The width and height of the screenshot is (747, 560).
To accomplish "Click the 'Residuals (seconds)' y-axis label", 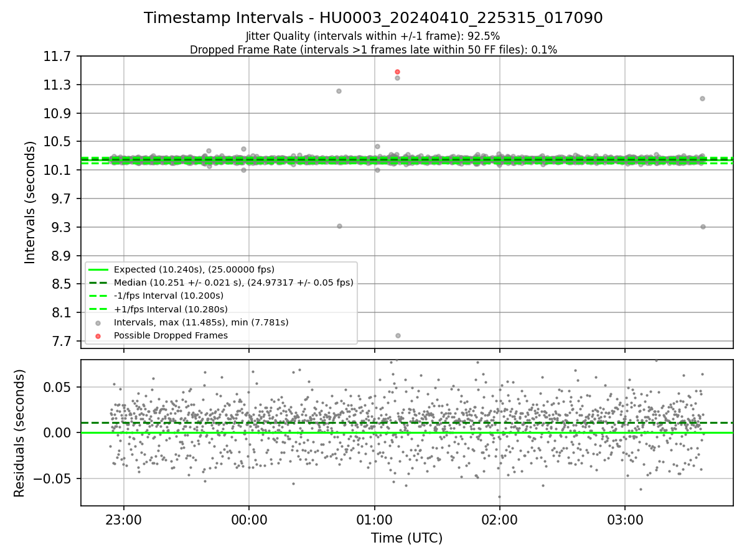I will point(20,433).
